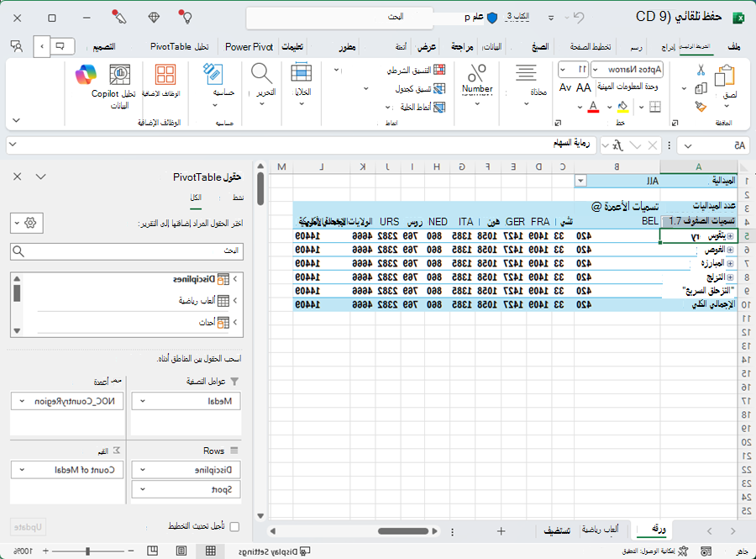Collapse the ribbon with the chevron
The width and height of the screenshot is (756, 559).
(17, 120)
